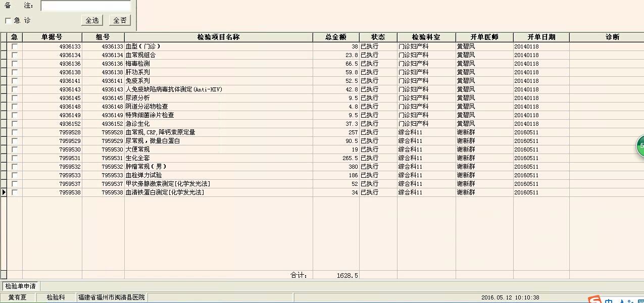Check the box for 特殊细菌涂片检查 row
Image resolution: width=644 pixels, height=303 pixels.
(15, 115)
